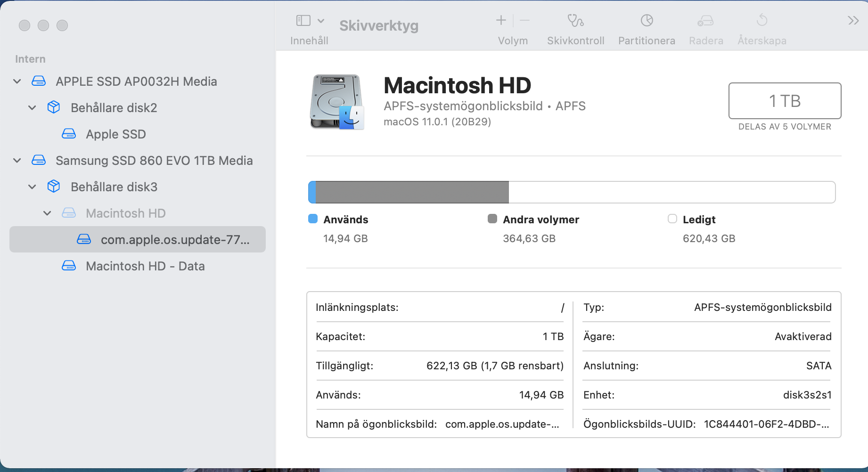Click the Återskapa restore icon
This screenshot has width=868, height=472.
(x=762, y=21)
